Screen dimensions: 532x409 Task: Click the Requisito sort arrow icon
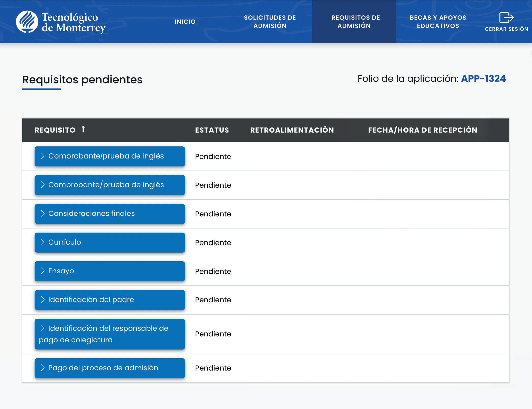(x=83, y=129)
